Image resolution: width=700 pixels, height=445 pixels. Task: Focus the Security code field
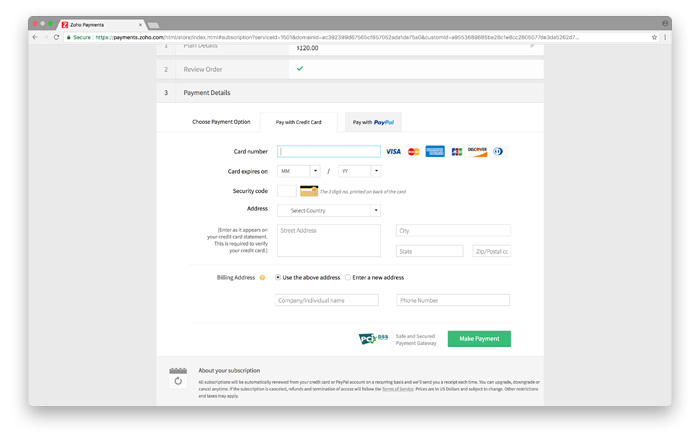coord(287,191)
